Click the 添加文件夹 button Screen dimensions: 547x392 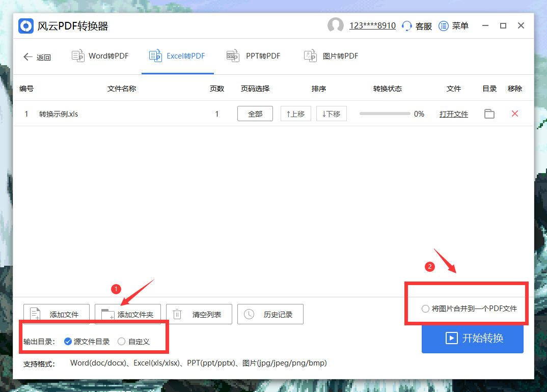(128, 314)
